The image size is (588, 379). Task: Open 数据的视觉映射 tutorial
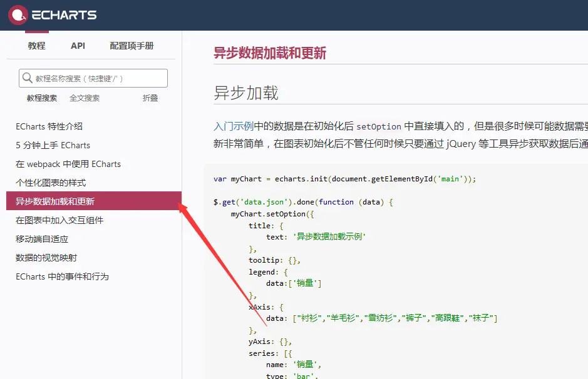[46, 258]
